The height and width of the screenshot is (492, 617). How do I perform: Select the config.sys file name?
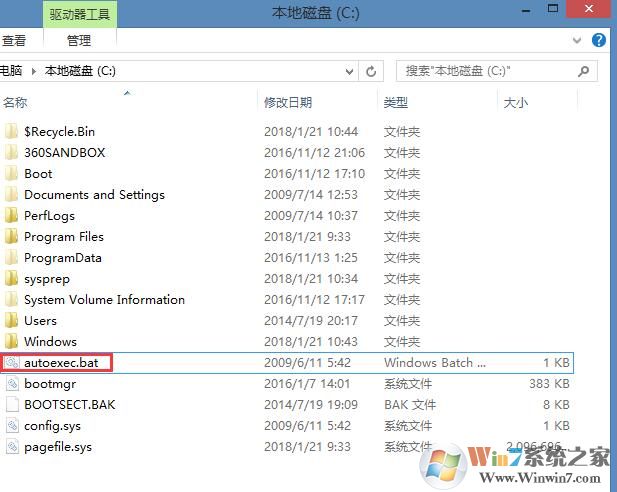click(52, 426)
